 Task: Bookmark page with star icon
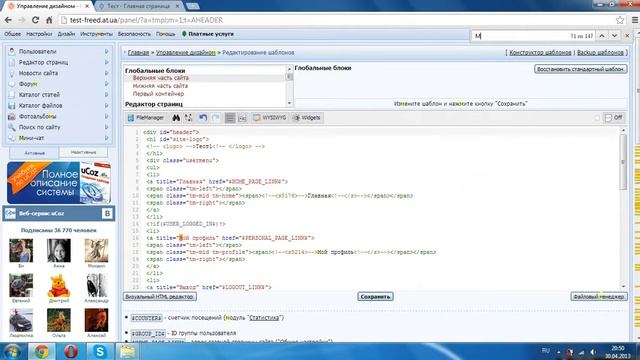coord(620,20)
